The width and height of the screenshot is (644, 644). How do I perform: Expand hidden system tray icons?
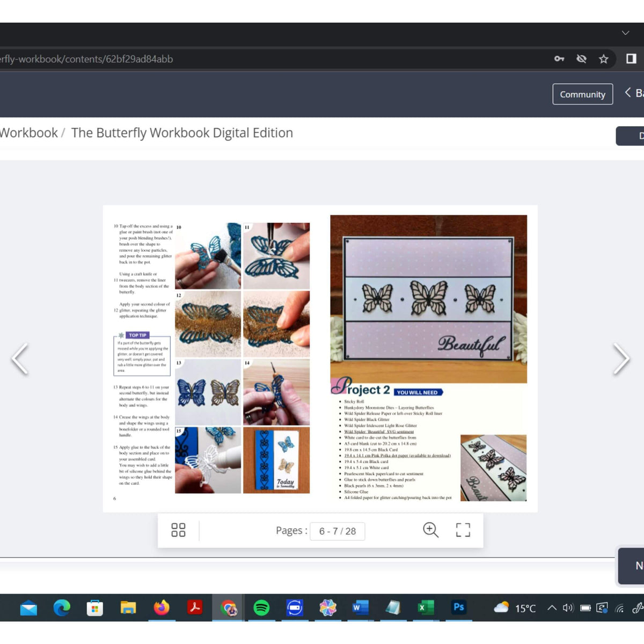551,608
